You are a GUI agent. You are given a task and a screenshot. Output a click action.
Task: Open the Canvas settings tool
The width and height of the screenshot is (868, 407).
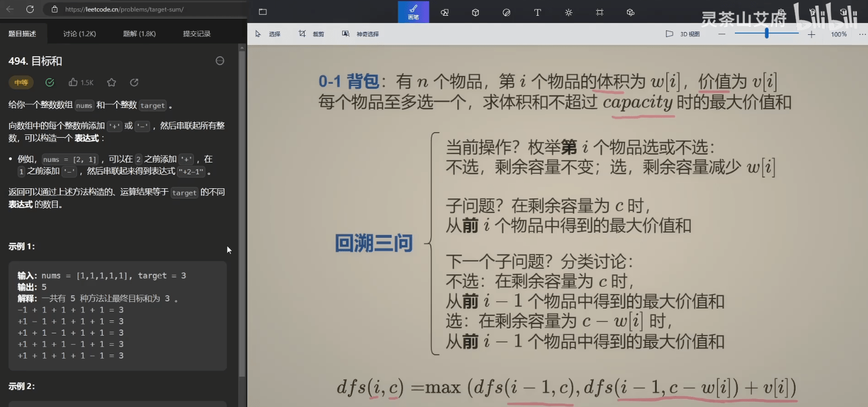click(x=599, y=12)
